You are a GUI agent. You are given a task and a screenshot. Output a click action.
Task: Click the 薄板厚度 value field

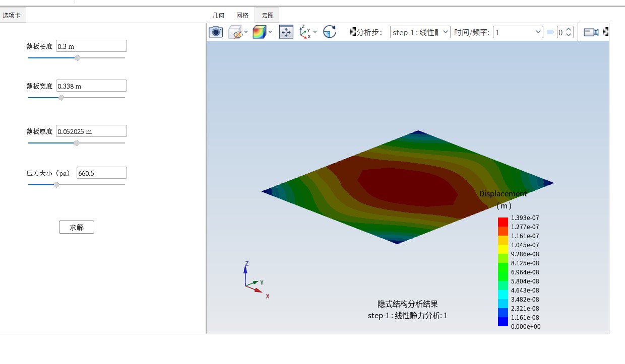91,130
